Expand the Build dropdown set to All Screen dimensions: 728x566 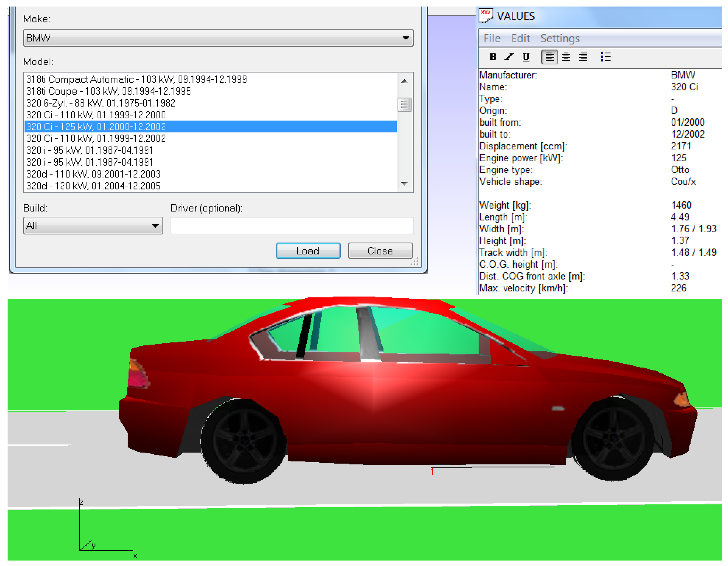point(93,226)
